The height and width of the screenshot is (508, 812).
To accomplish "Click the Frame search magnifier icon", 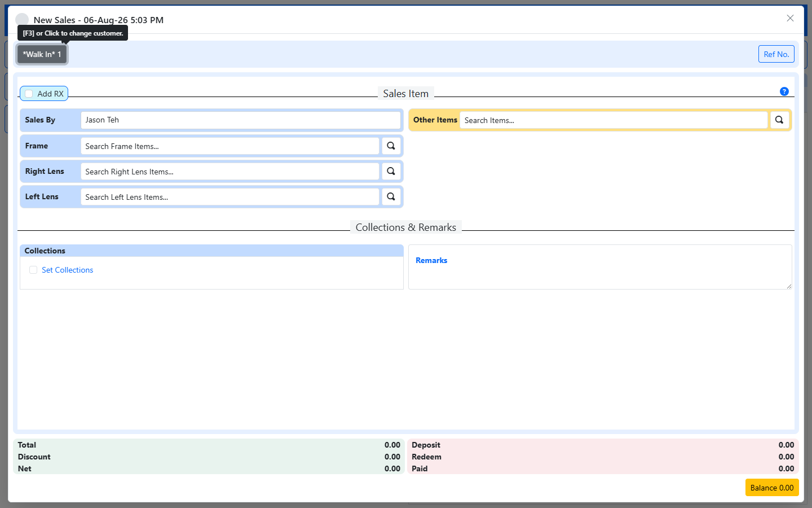I will [x=391, y=146].
